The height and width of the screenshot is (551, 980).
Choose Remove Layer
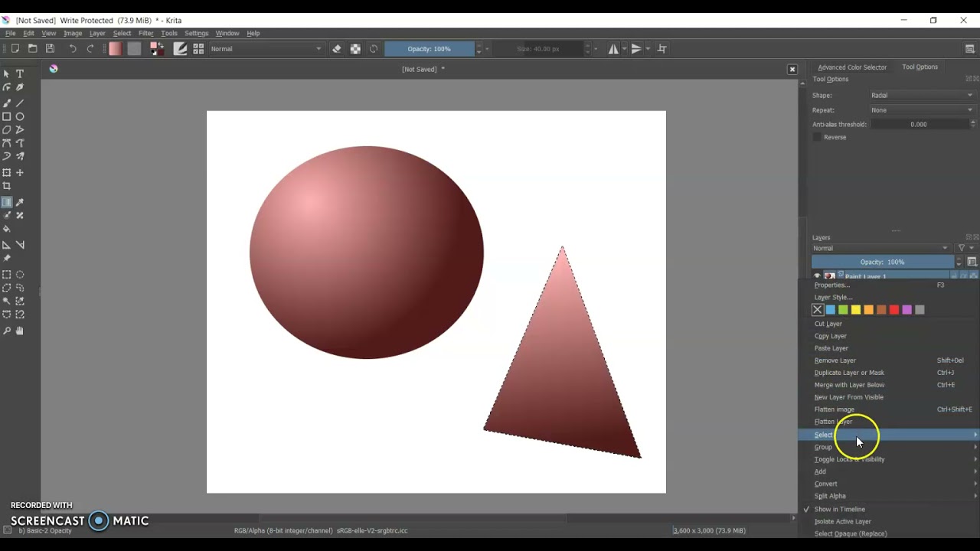[x=889, y=360]
